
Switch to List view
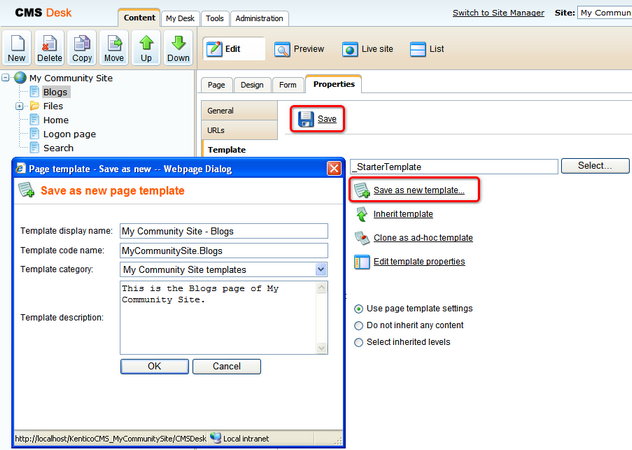click(427, 49)
